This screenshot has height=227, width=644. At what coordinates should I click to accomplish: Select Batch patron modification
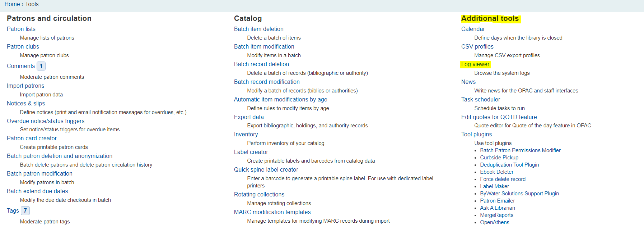pos(39,173)
